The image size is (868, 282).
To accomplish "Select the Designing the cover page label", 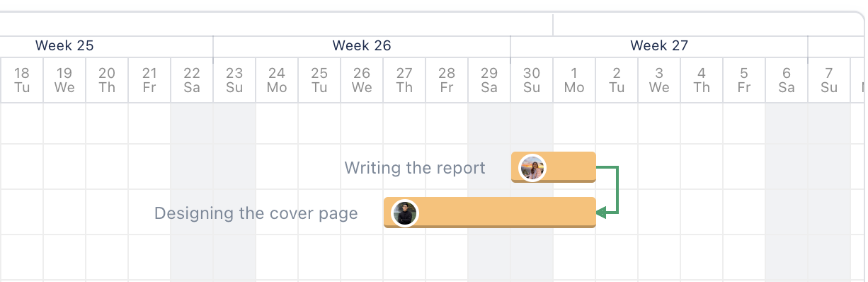I will tap(256, 213).
